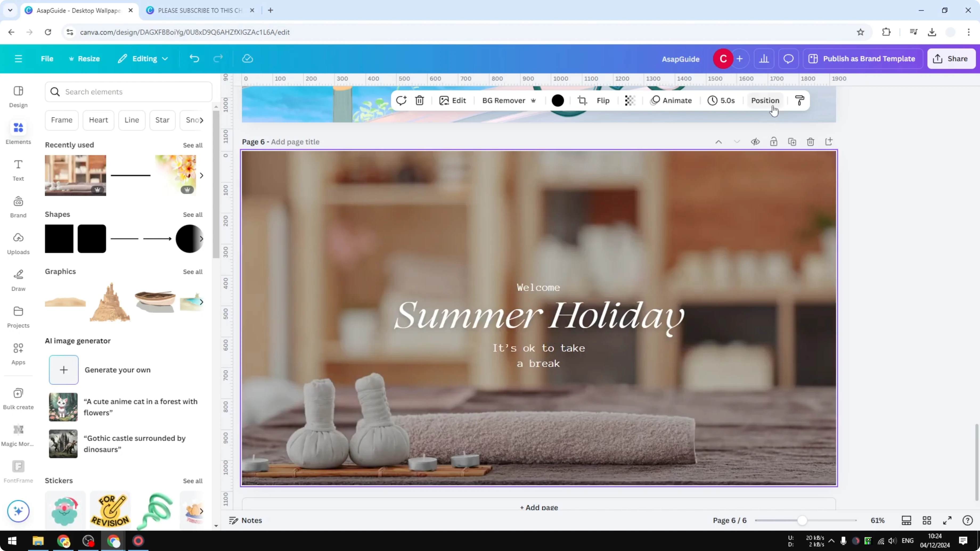See all recently used elements
The image size is (980, 551).
point(193,145)
